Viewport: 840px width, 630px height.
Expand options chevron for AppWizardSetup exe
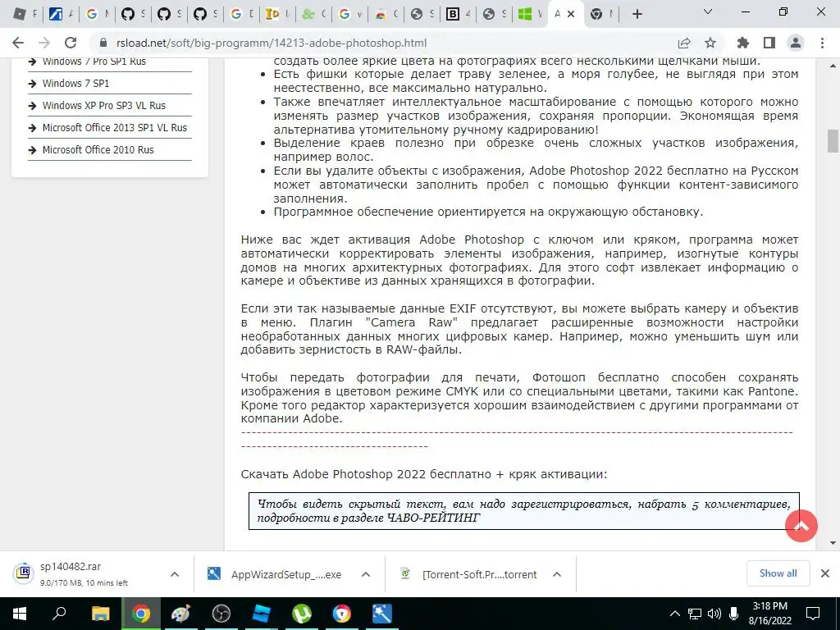coord(366,574)
